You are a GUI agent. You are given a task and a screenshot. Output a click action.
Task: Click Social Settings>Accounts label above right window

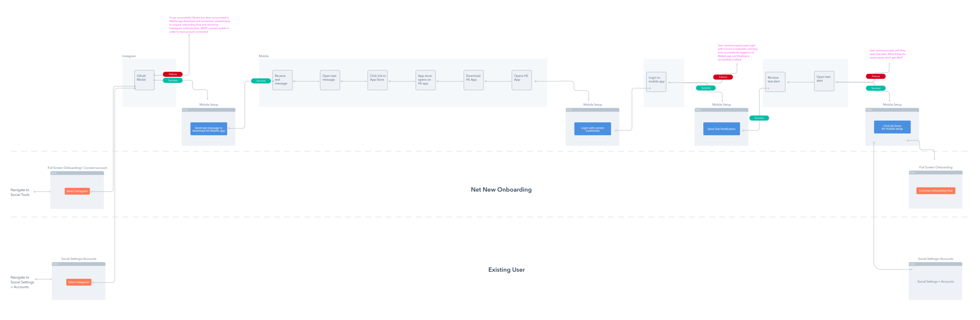pos(935,259)
